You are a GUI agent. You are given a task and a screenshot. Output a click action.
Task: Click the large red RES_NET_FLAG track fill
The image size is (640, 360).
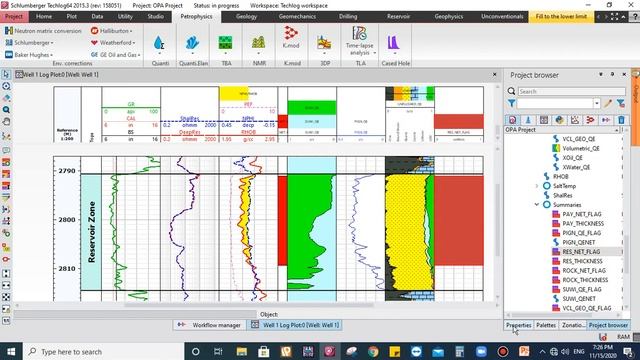coord(459,220)
